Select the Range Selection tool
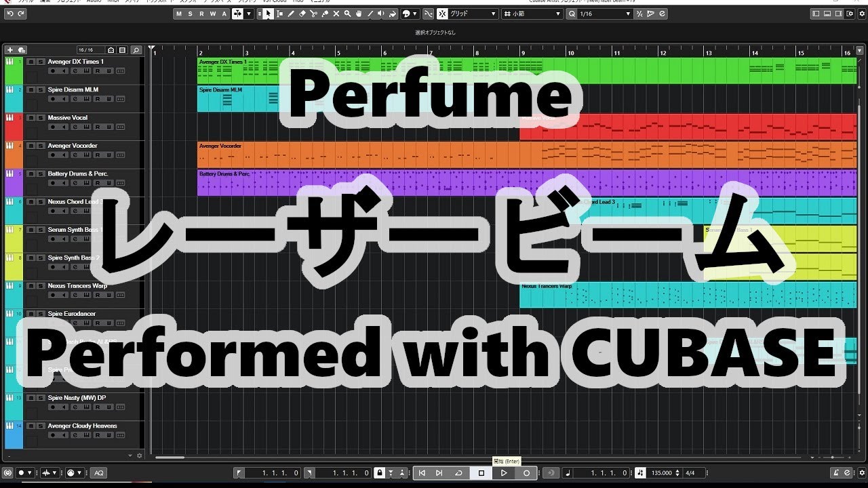 (279, 14)
